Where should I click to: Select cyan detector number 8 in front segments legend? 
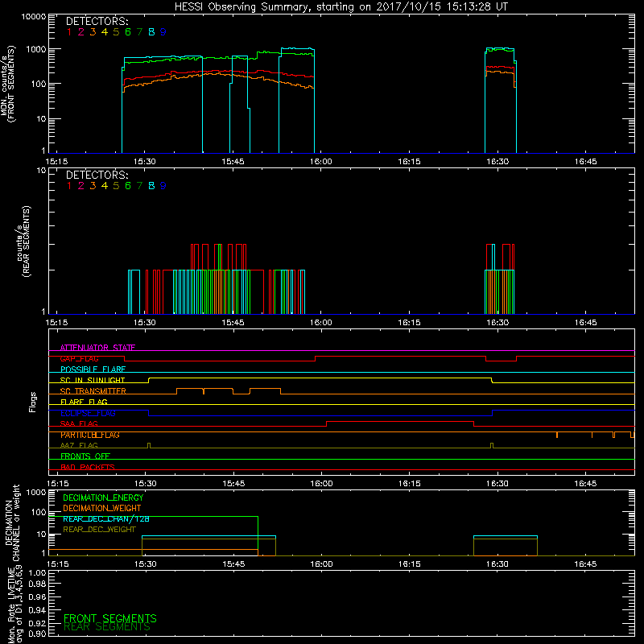coord(151,32)
